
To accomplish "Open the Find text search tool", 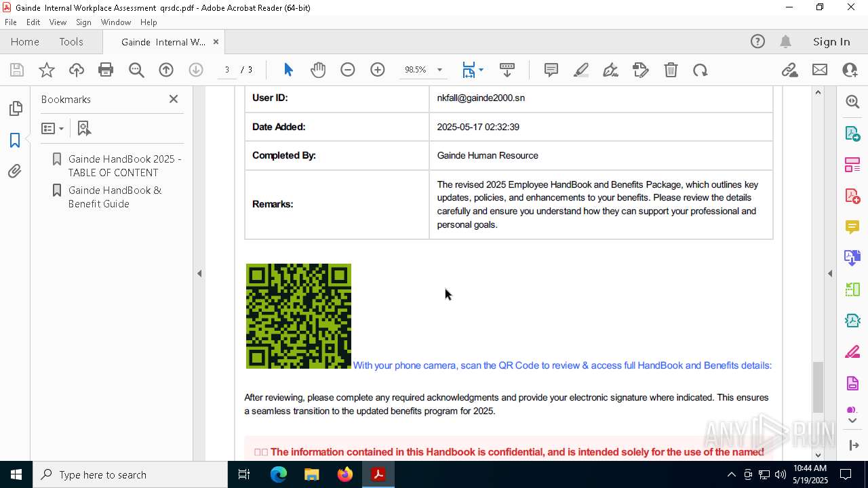I will [x=136, y=70].
